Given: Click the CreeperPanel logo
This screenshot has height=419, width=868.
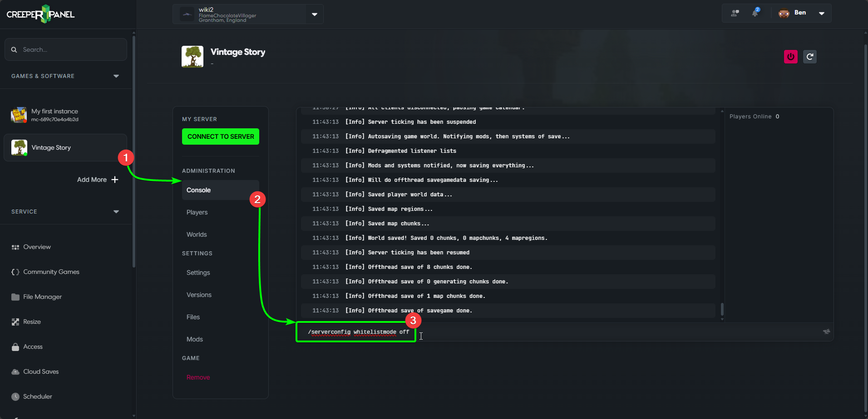Looking at the screenshot, I should click(40, 14).
